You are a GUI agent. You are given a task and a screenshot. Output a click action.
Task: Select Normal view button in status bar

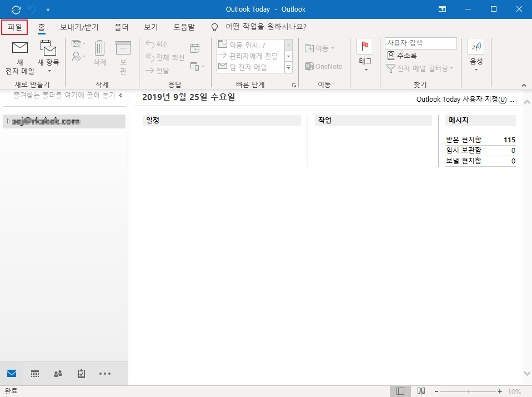[400, 391]
